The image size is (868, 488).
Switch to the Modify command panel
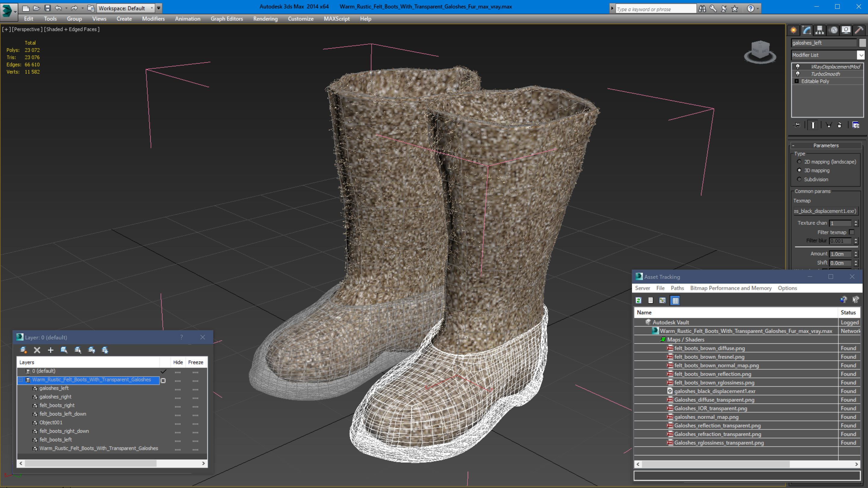[807, 30]
